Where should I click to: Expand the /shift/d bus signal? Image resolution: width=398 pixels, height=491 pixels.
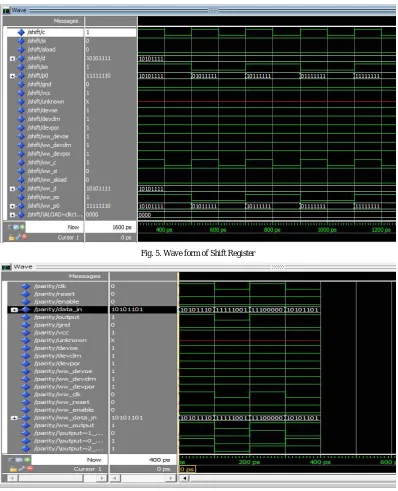point(12,58)
